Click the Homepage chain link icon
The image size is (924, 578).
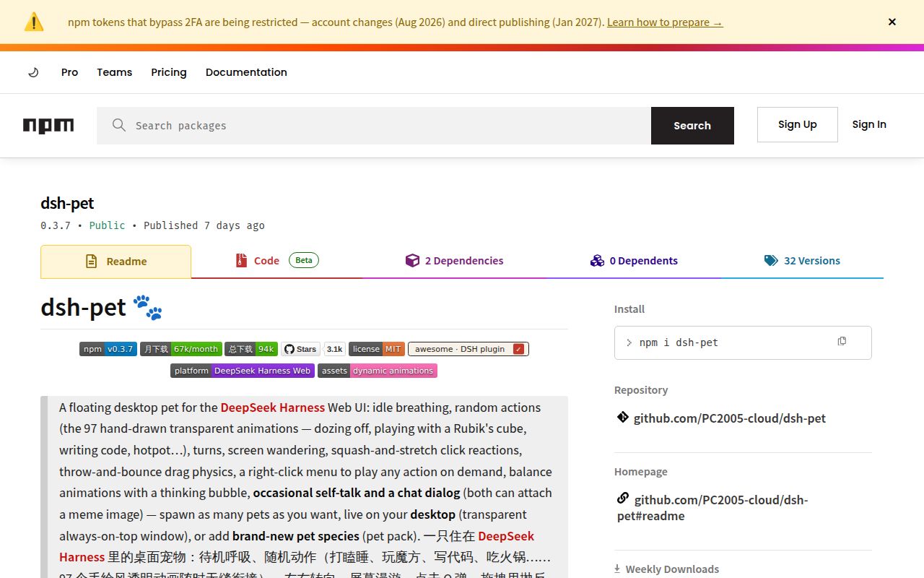click(x=623, y=499)
